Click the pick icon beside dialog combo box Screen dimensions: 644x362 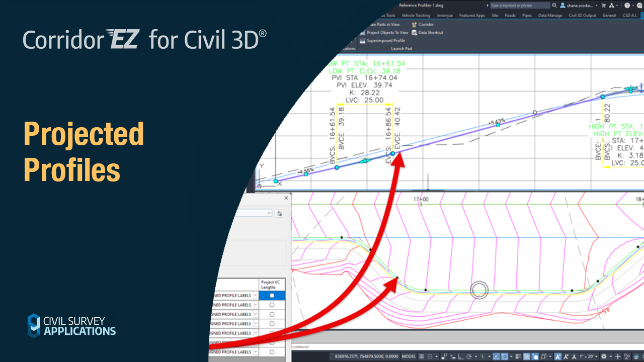pos(279,213)
